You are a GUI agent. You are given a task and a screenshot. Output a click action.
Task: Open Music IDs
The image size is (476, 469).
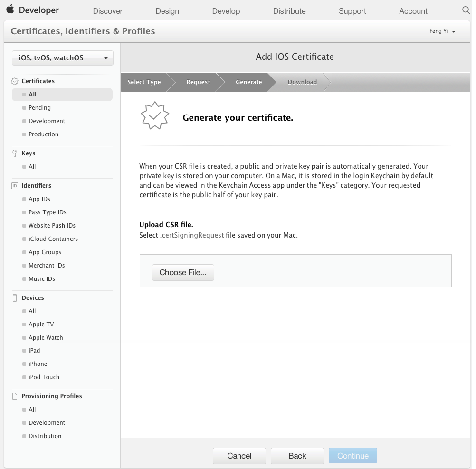(42, 279)
